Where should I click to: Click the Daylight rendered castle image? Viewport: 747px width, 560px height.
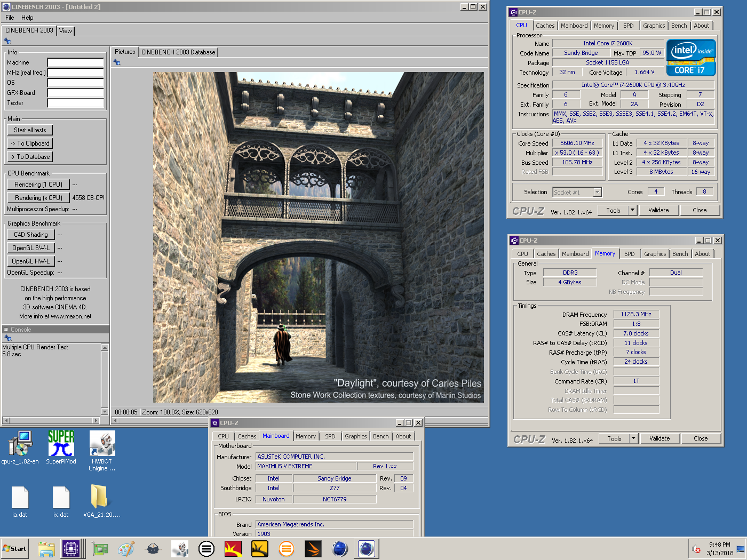point(319,237)
